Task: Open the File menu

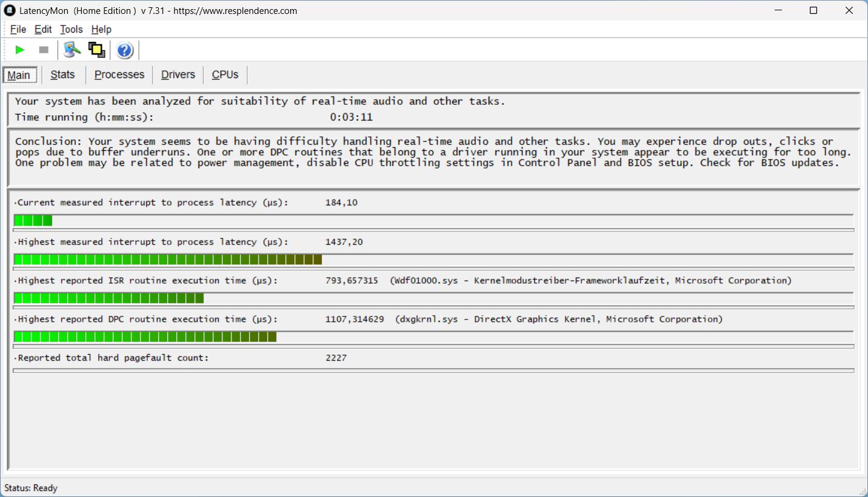Action: pyautogui.click(x=18, y=29)
